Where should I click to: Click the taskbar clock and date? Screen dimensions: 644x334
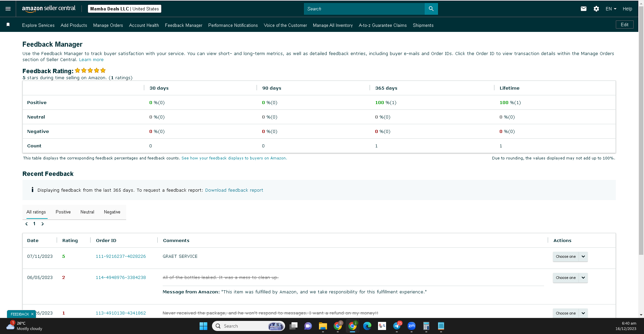pos(626,326)
